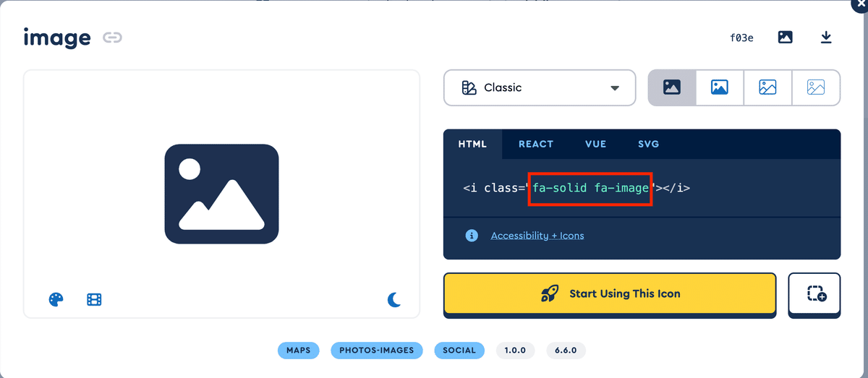Viewport: 868px width, 378px height.
Task: Select the regular image style
Action: pos(720,87)
